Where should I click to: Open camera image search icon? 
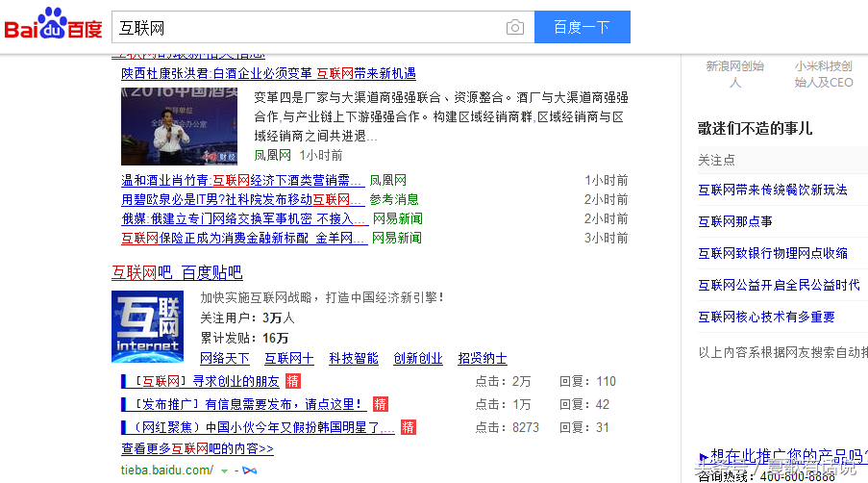coord(515,27)
